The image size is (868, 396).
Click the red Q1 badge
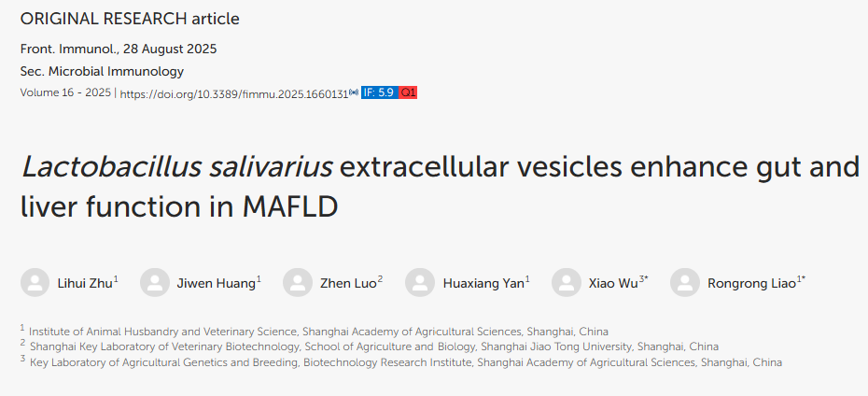(408, 93)
